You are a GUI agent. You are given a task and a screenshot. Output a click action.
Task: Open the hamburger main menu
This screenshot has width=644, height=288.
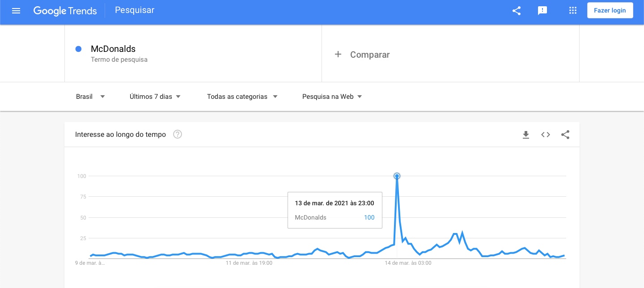coord(16,11)
